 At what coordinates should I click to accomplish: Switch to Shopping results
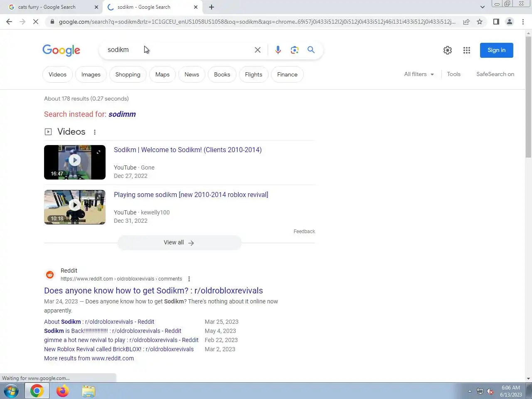(128, 75)
